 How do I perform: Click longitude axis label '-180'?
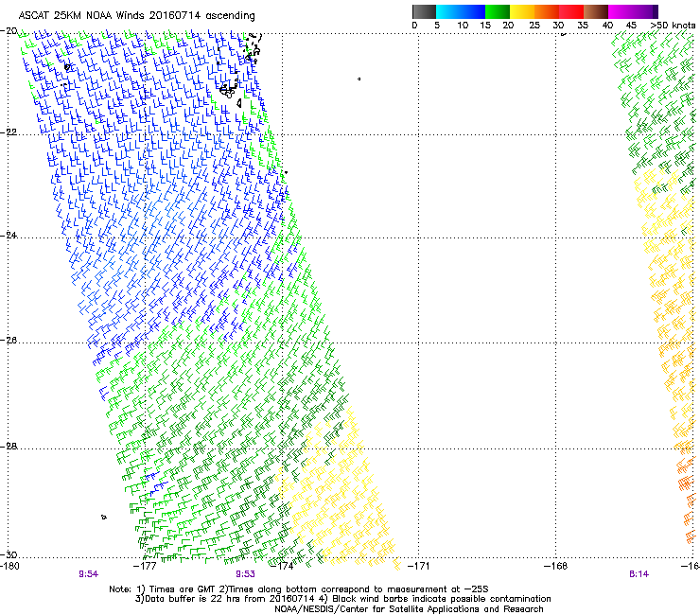(9, 567)
